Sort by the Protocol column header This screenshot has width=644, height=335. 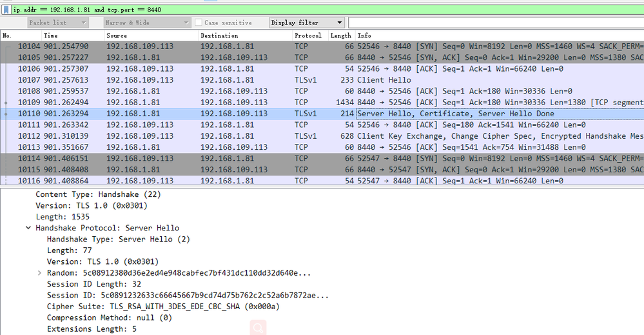[310, 36]
